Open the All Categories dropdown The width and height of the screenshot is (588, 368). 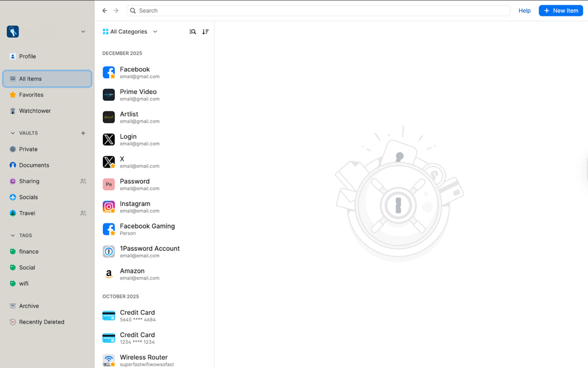point(130,32)
